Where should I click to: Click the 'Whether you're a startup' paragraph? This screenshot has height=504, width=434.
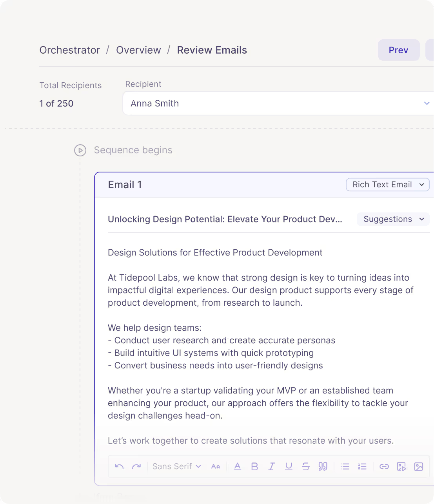[x=258, y=403]
